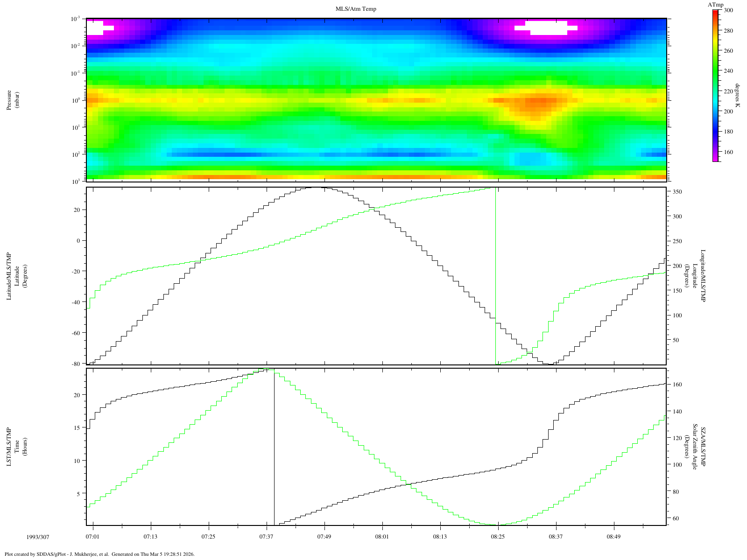747x560 pixels.
Task: Click the Latitude/MLS/TMP left axis title
Action: point(9,276)
